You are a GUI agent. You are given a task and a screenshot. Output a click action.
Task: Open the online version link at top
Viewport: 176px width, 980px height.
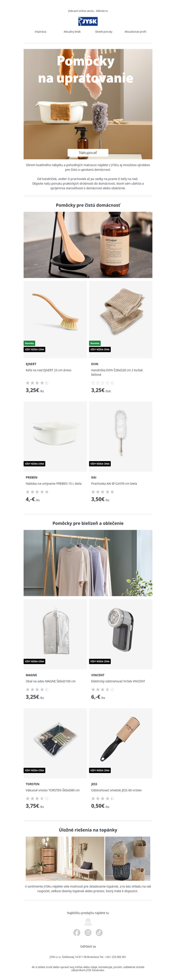click(88, 11)
